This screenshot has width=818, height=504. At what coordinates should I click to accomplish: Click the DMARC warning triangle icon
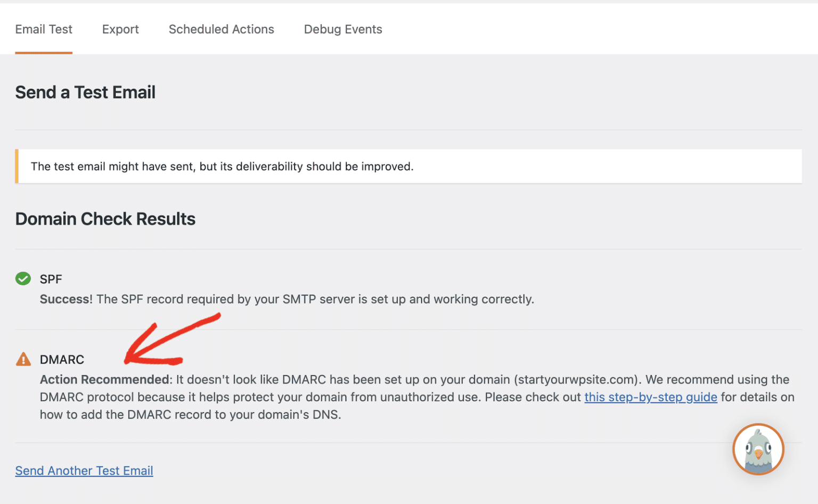pos(23,359)
